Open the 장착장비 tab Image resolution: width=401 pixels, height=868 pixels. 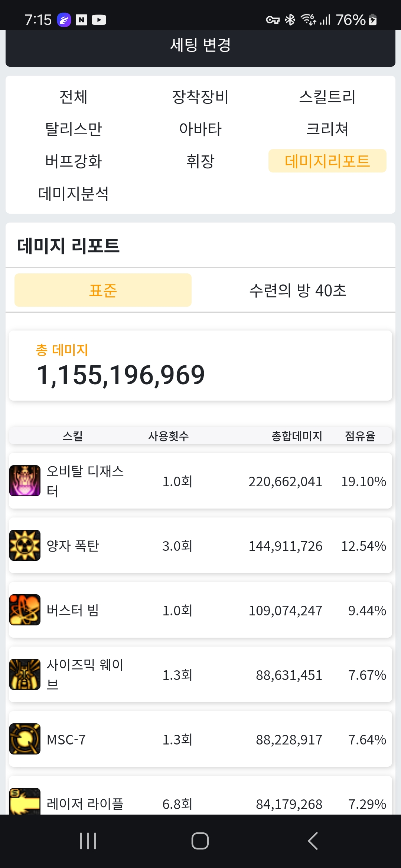point(200,97)
